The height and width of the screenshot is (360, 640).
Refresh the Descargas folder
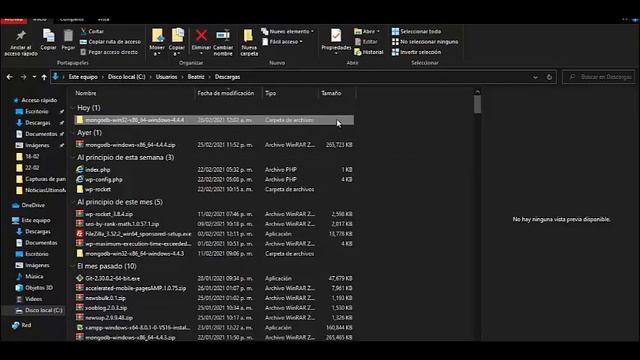click(549, 77)
